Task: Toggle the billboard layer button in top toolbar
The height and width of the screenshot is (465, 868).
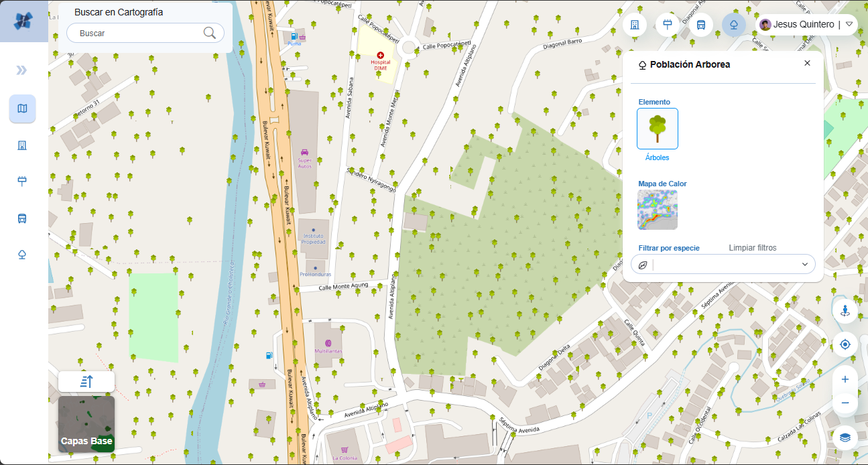Action: tap(668, 25)
